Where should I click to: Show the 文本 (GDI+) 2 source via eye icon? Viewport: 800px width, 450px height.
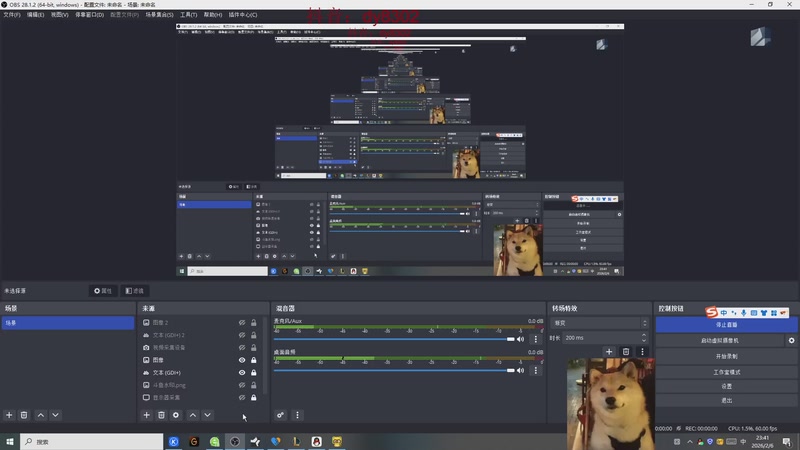click(242, 335)
